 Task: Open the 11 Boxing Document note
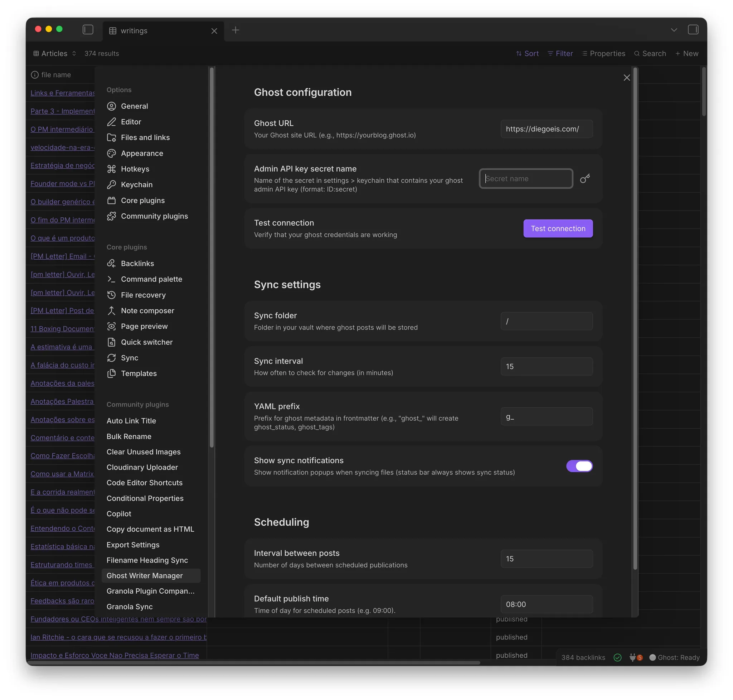[x=62, y=329]
